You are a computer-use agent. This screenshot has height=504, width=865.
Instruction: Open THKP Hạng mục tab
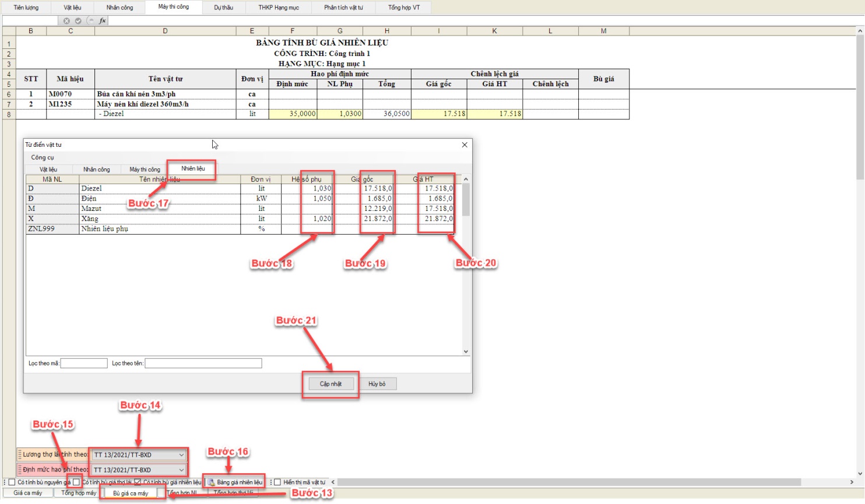279,8
